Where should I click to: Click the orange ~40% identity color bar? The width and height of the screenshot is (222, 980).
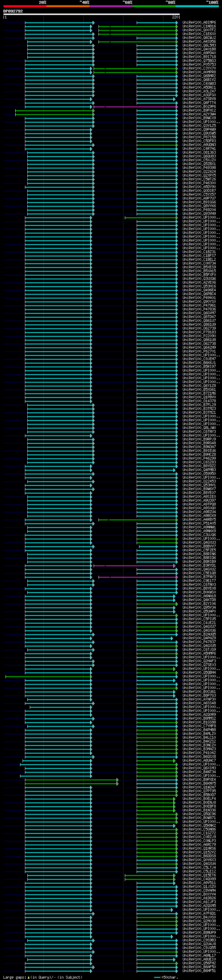coord(68,6)
